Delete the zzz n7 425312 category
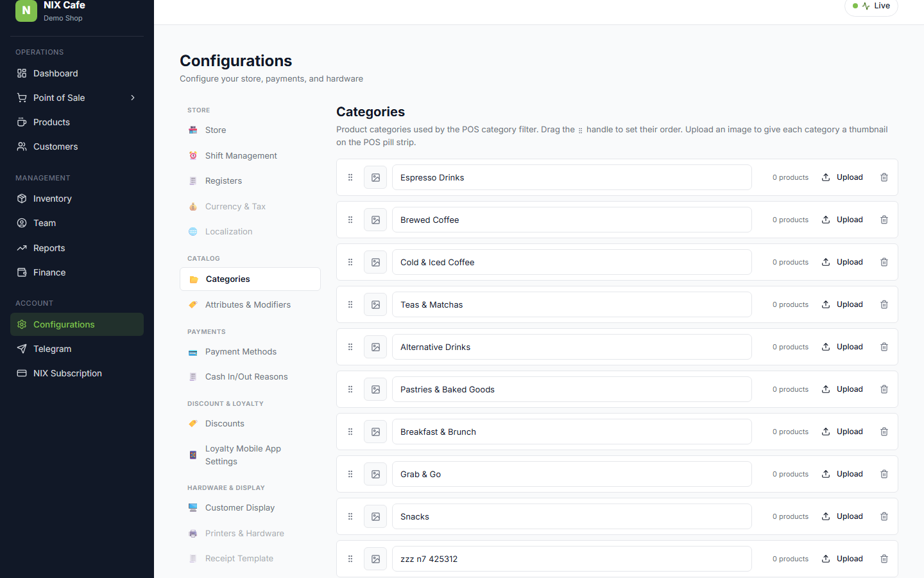Viewport: 924px width, 578px height. pyautogui.click(x=884, y=559)
